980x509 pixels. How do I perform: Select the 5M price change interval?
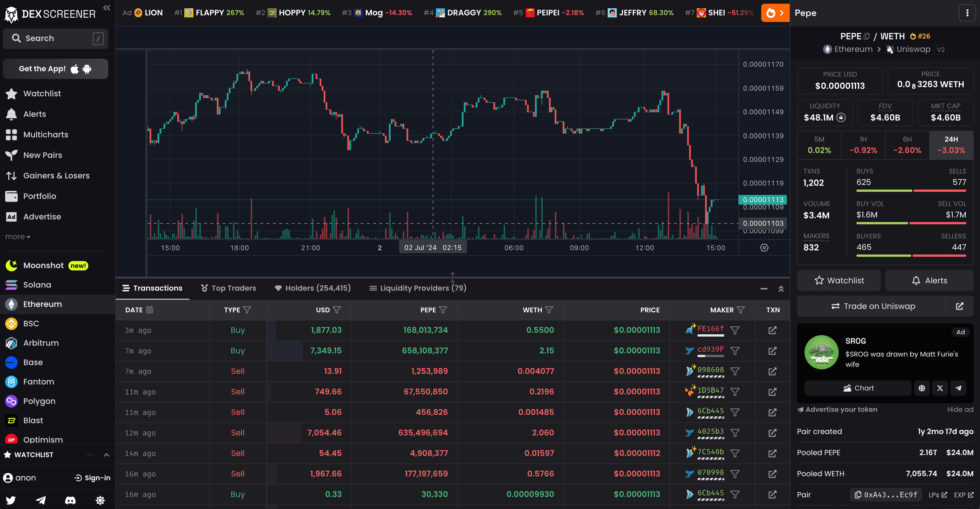tap(819, 145)
